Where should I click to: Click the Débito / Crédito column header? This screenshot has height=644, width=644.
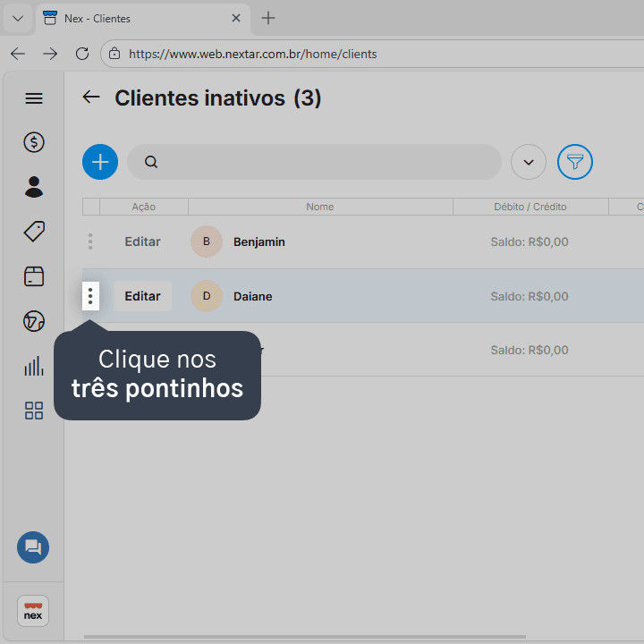click(530, 207)
